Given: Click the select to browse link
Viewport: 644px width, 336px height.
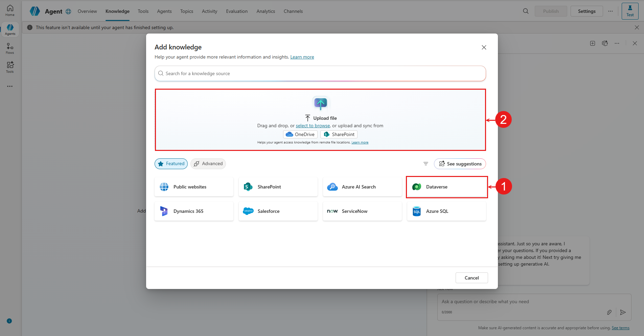Looking at the screenshot, I should pyautogui.click(x=313, y=126).
